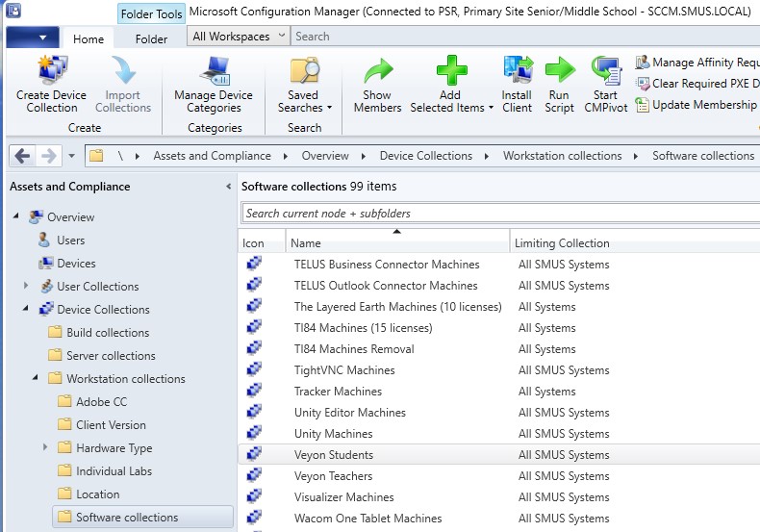Select the Client Version folder
The width and height of the screenshot is (760, 532).
111,425
